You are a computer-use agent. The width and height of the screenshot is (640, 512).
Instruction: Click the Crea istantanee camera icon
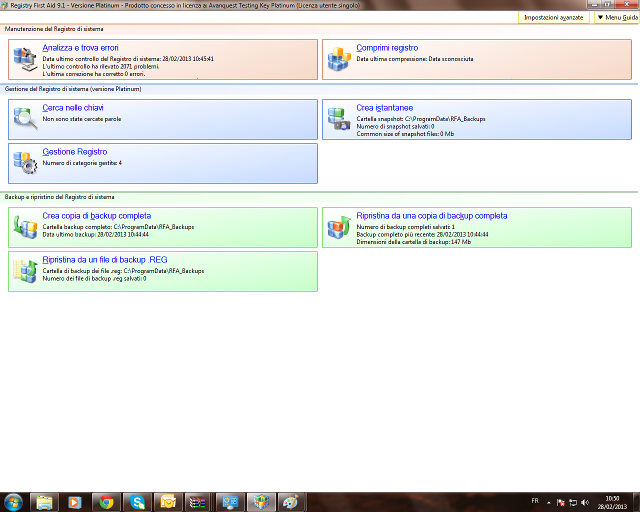(x=339, y=119)
